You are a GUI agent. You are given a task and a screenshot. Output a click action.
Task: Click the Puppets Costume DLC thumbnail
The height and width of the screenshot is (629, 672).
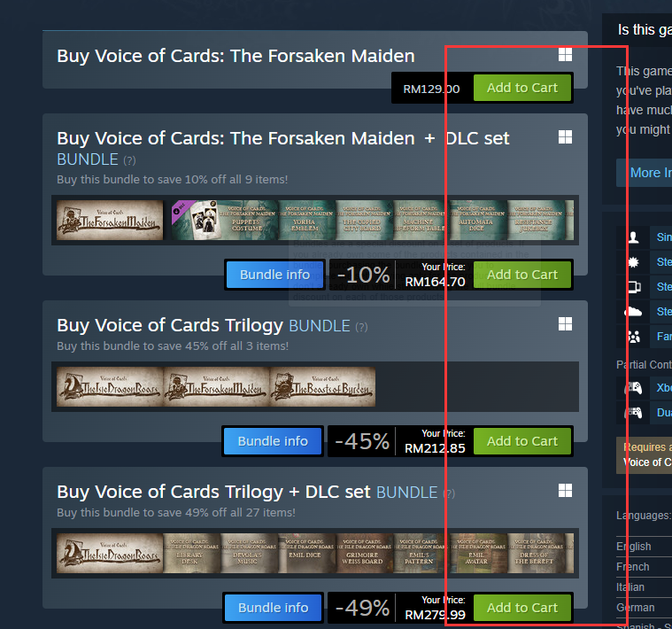246,220
